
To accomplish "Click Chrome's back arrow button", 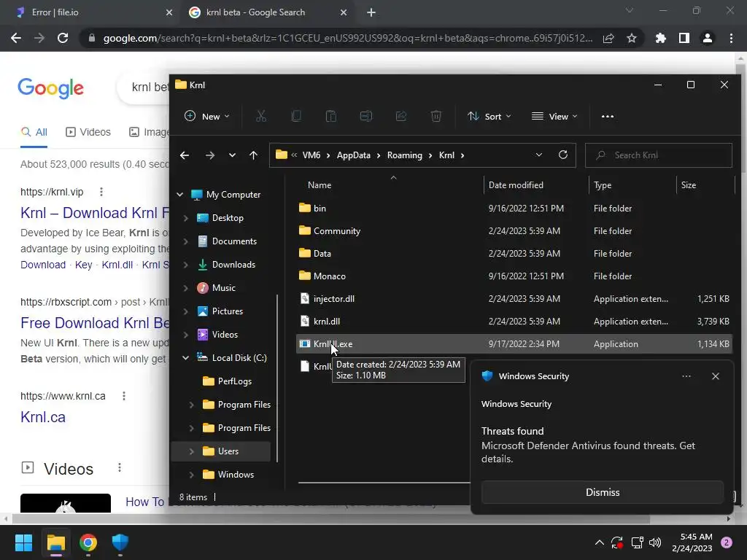I will click(x=16, y=38).
